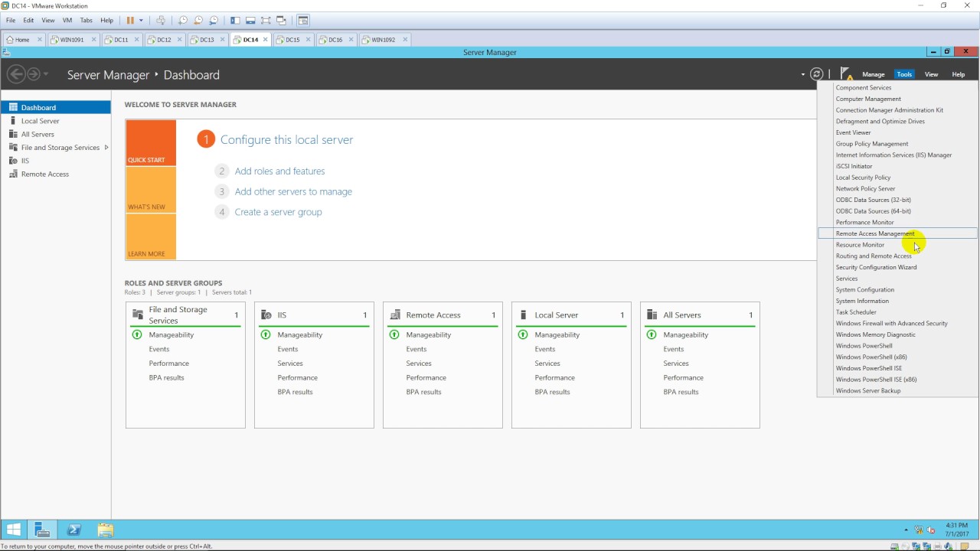This screenshot has width=980, height=551.
Task: Click Add roles and features
Action: click(x=279, y=171)
